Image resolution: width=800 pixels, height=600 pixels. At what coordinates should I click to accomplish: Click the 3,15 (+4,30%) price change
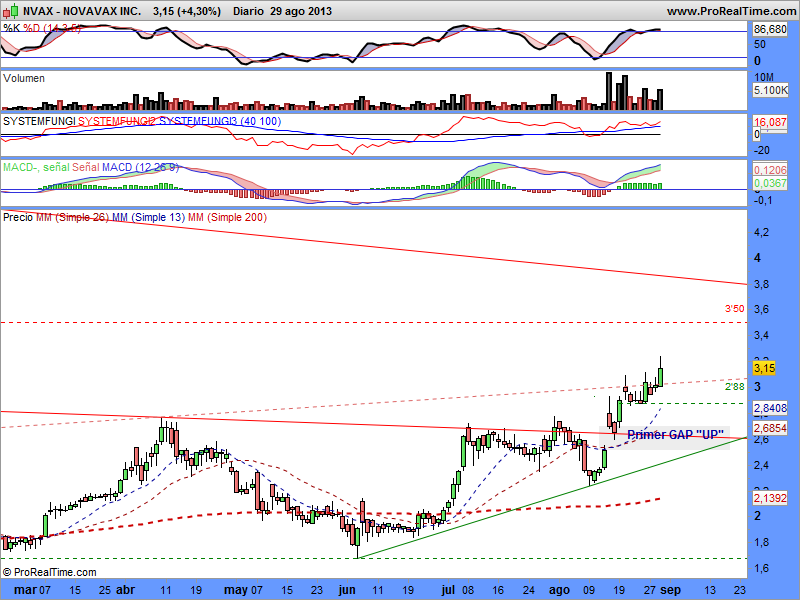(x=187, y=11)
